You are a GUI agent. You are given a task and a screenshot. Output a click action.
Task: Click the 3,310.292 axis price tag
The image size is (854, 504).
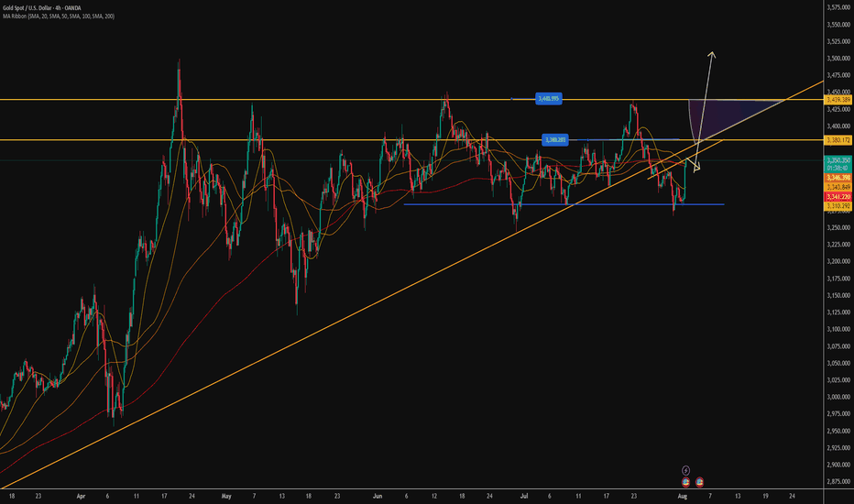click(x=838, y=206)
